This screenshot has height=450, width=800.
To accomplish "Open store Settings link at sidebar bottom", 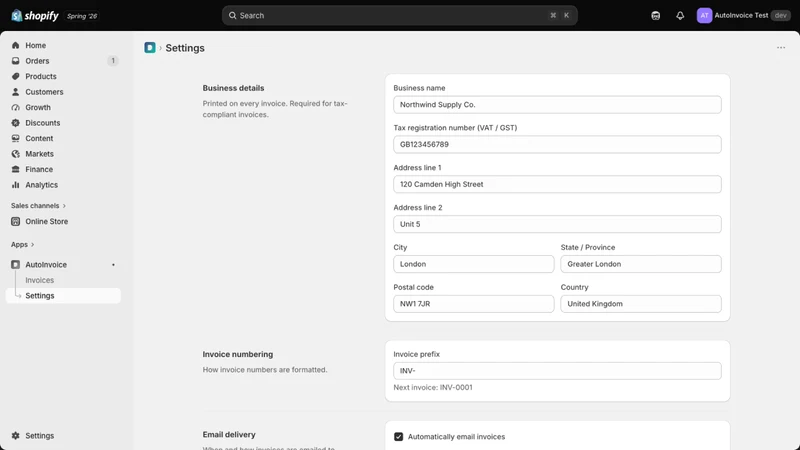I will tap(40, 436).
